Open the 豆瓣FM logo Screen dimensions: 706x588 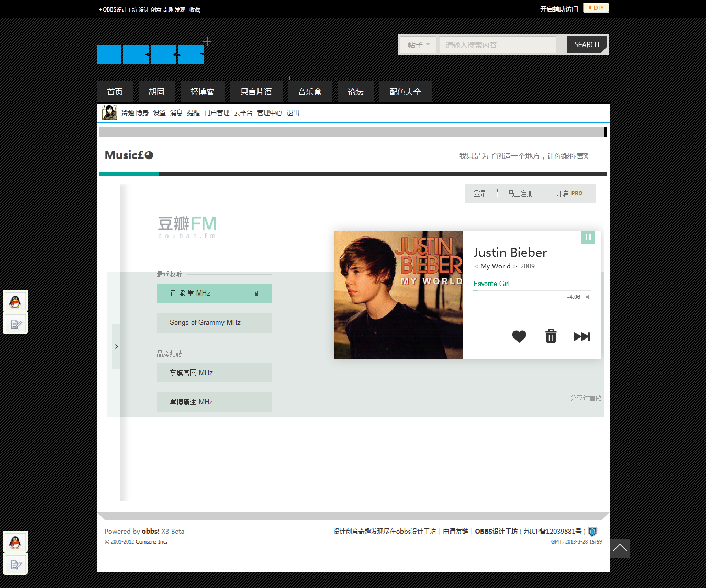pos(187,227)
